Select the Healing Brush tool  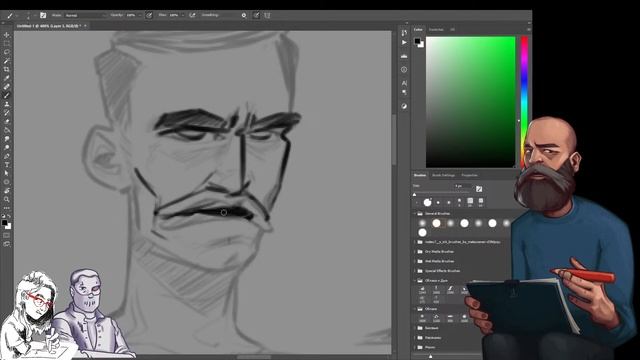coord(7,87)
